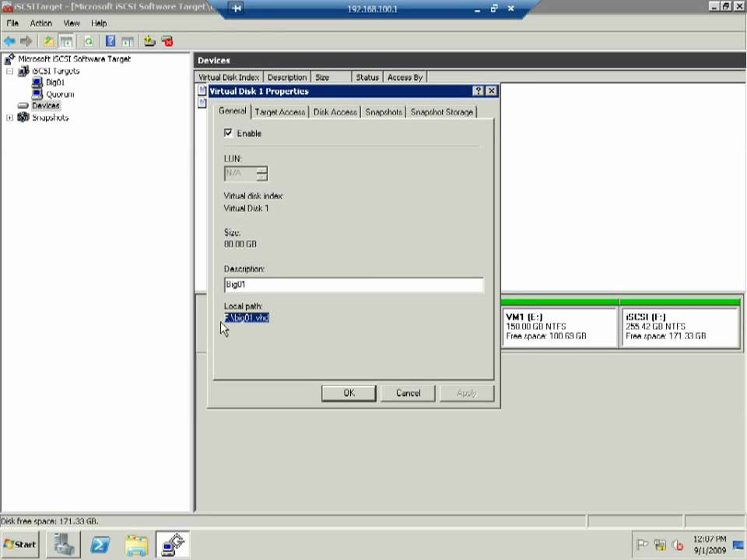Screen dimensions: 747x560
Task: Click the Snapshots camera icon in the tree
Action: coord(23,117)
